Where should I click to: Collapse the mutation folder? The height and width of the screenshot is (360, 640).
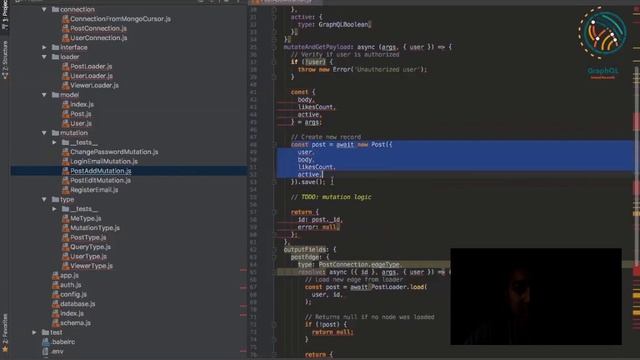pyautogui.click(x=44, y=133)
